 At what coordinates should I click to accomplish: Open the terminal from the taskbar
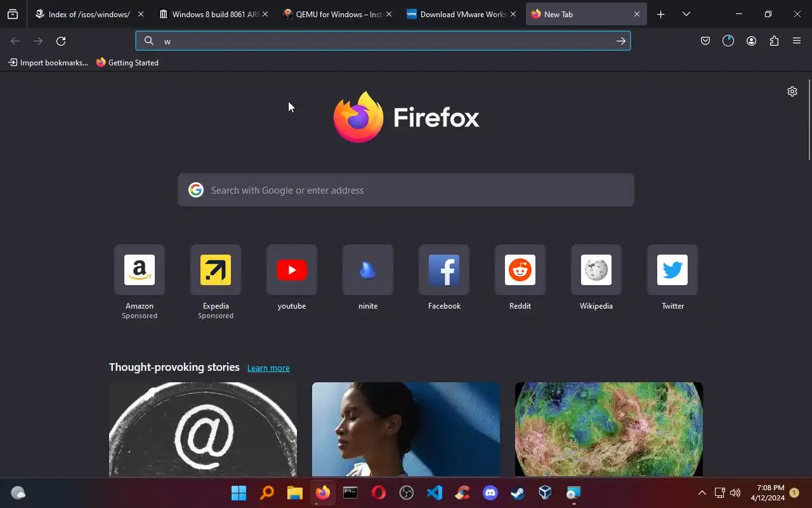pos(350,493)
